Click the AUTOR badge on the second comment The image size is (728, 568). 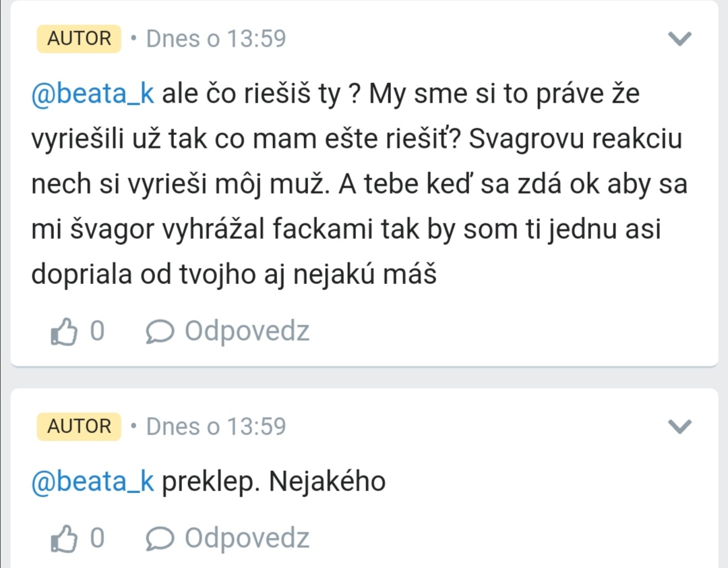[79, 426]
